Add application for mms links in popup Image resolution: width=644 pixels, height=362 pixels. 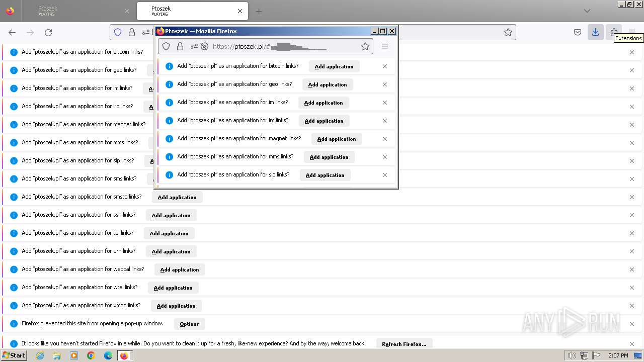click(329, 157)
